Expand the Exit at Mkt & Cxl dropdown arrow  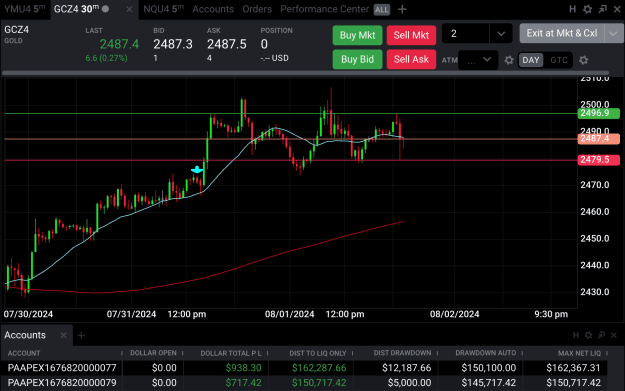(614, 33)
